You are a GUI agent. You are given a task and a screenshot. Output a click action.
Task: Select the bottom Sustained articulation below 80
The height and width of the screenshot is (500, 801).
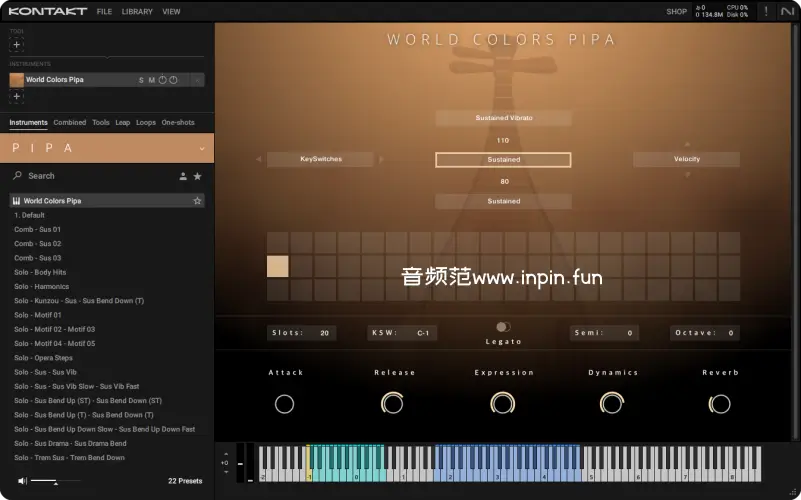coord(503,201)
